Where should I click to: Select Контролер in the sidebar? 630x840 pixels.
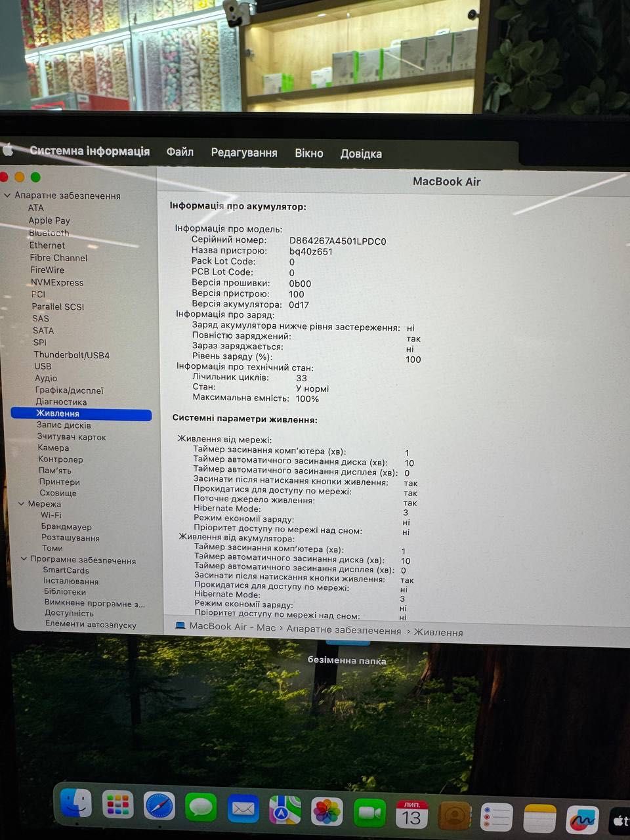pyautogui.click(x=60, y=459)
